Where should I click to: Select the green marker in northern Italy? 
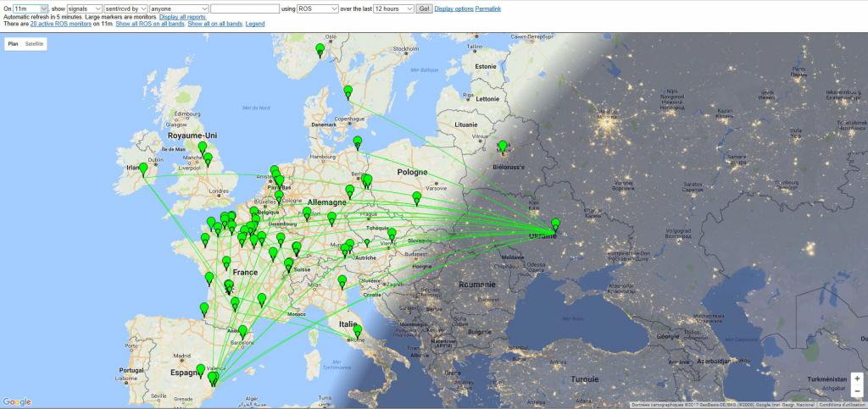342,281
